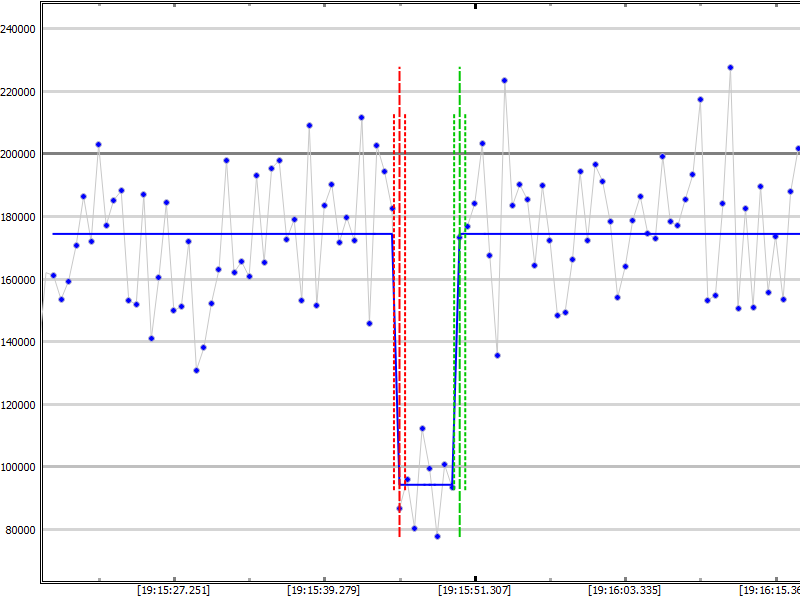The image size is (800, 600).
Task: Select the 200000 y-axis label
Action: pyautogui.click(x=18, y=154)
